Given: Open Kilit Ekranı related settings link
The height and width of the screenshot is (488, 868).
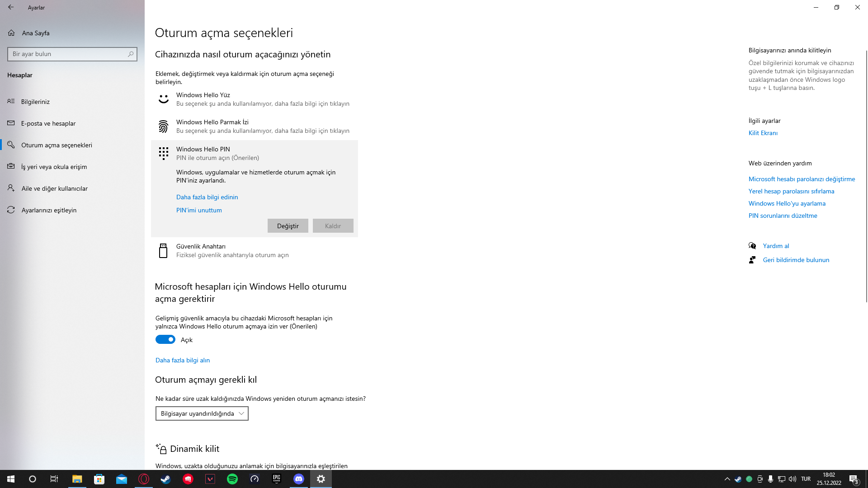Looking at the screenshot, I should (x=763, y=133).
